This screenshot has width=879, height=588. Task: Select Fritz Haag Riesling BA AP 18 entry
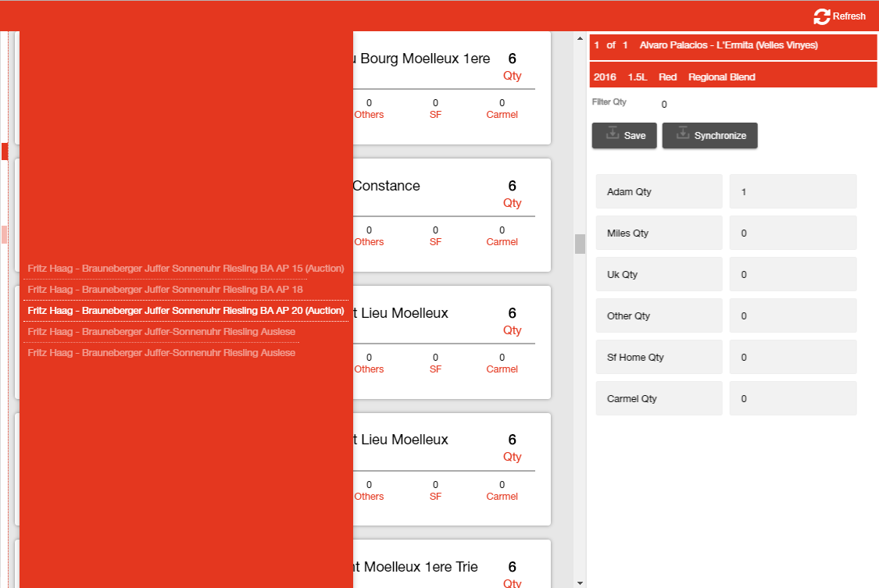pyautogui.click(x=165, y=290)
